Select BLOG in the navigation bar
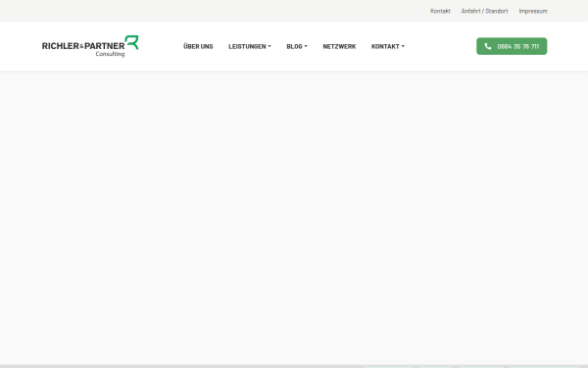The width and height of the screenshot is (588, 368). [x=294, y=46]
